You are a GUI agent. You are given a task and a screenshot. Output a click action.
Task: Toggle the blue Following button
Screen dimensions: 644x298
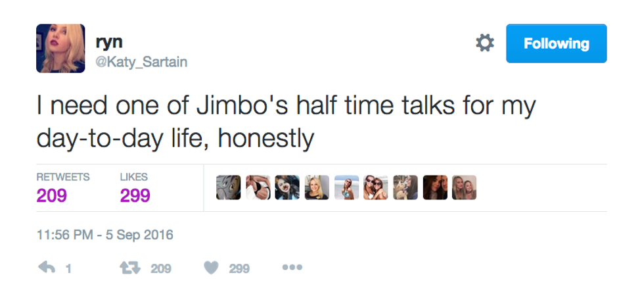556,43
